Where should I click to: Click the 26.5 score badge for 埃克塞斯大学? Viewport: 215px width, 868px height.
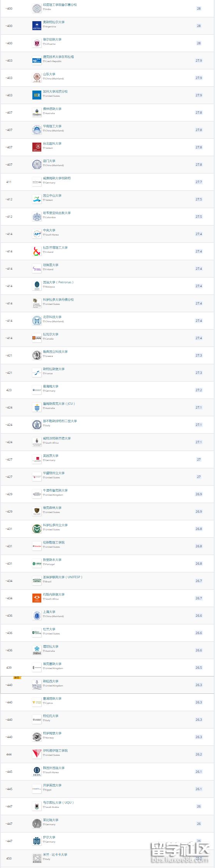click(x=198, y=668)
